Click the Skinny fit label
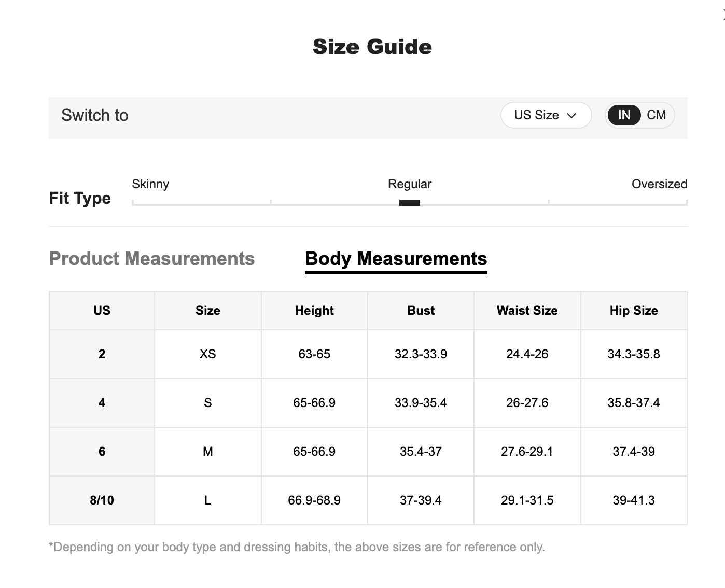The height and width of the screenshot is (588, 725). point(150,184)
